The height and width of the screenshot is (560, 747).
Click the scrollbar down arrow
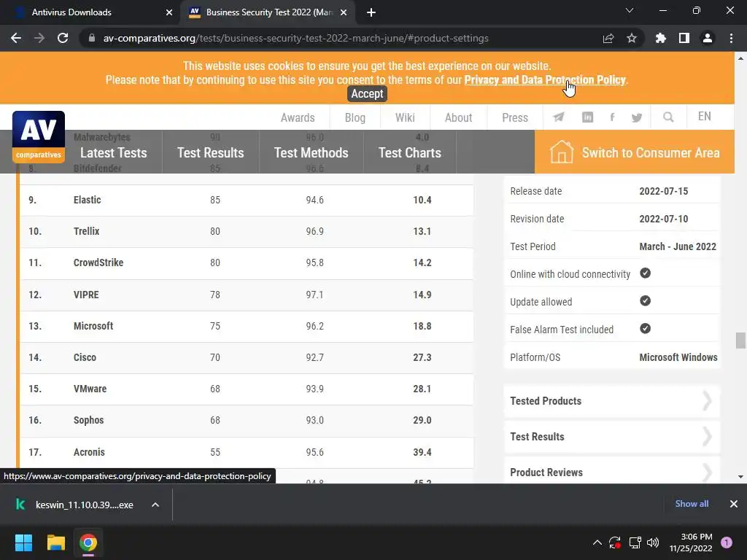(x=740, y=477)
